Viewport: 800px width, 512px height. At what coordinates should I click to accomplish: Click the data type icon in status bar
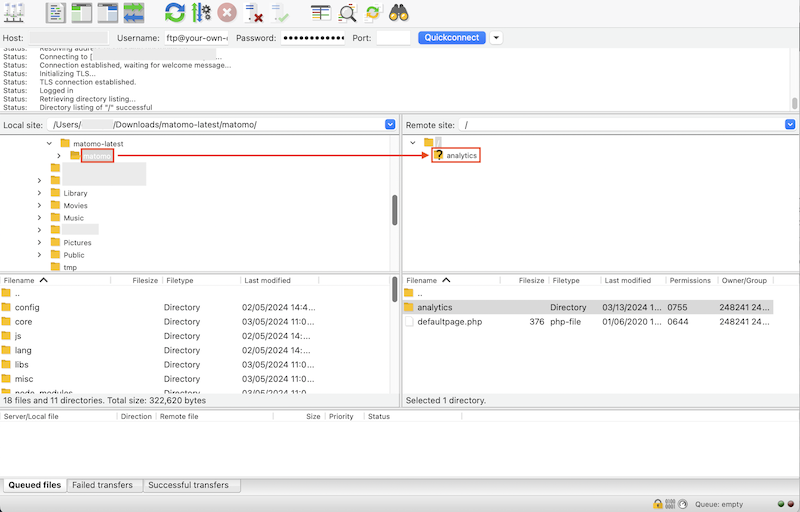[670, 504]
